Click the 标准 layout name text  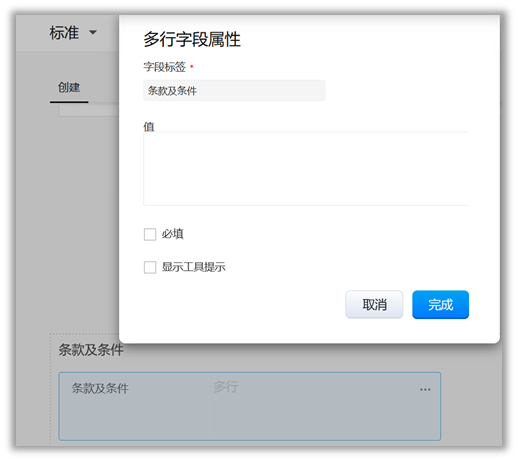(x=64, y=33)
